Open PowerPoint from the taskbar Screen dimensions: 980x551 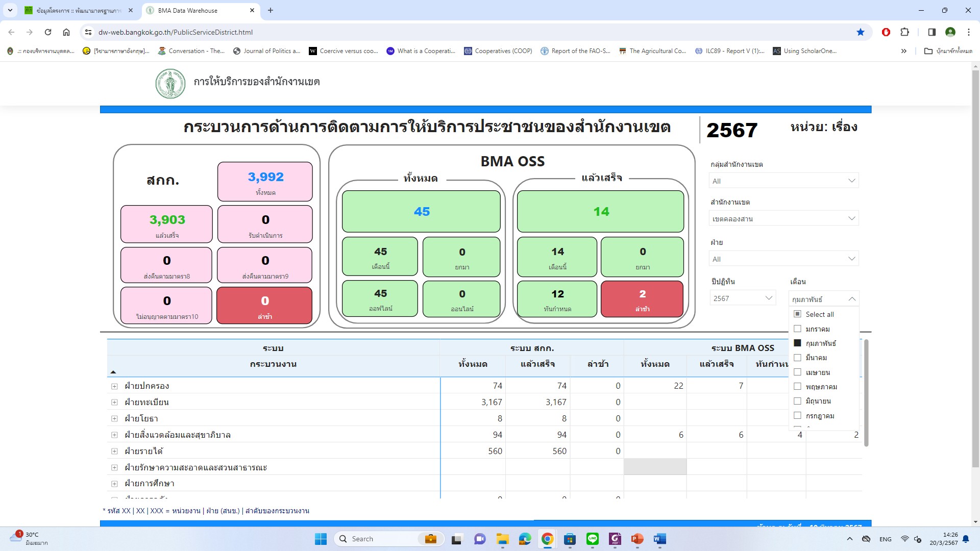coord(637,539)
